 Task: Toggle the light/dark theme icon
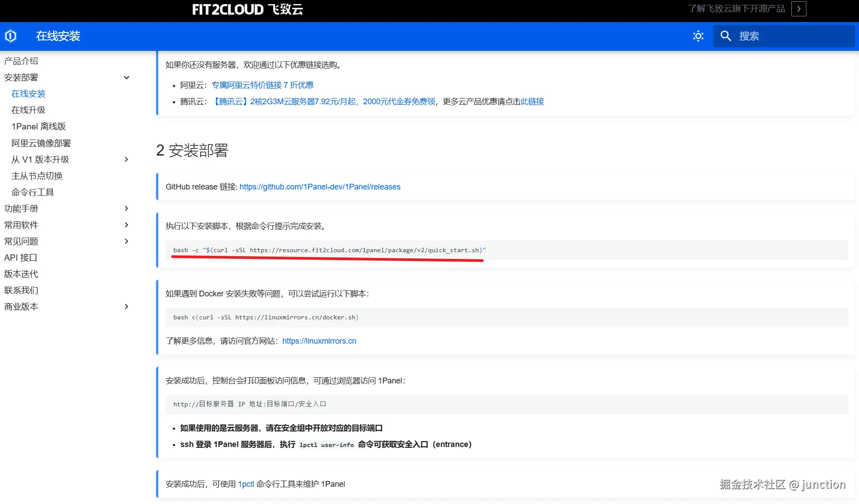tap(698, 36)
